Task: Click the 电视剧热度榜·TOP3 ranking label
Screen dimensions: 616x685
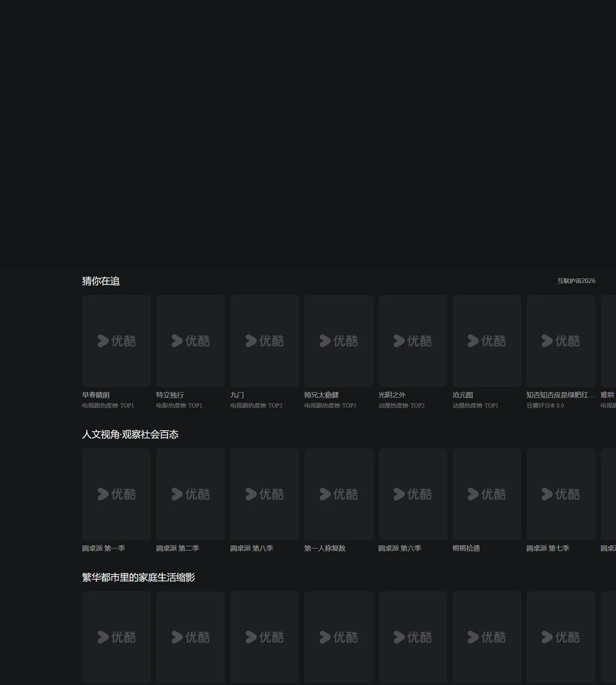Action: point(330,405)
